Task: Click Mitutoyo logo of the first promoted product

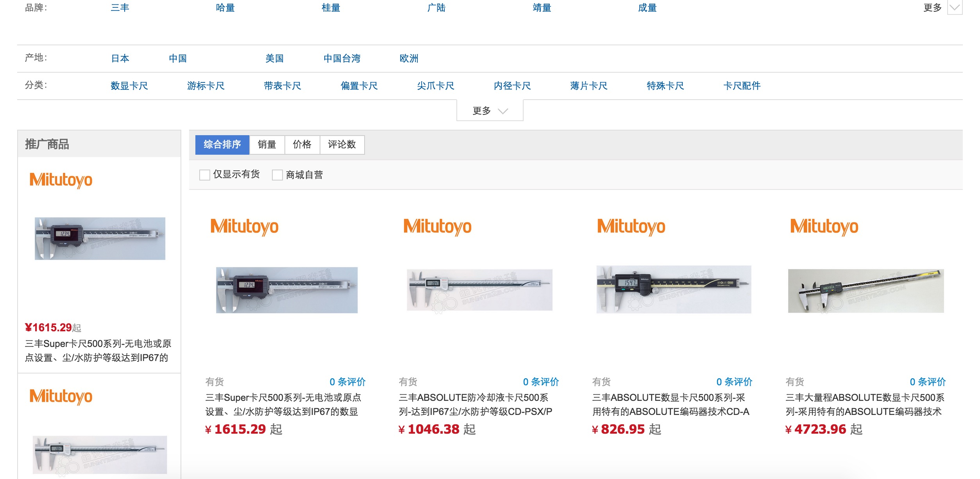Action: coord(61,181)
